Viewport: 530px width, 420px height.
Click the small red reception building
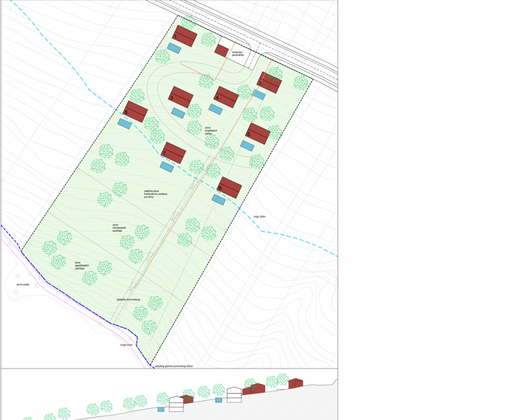[222, 51]
